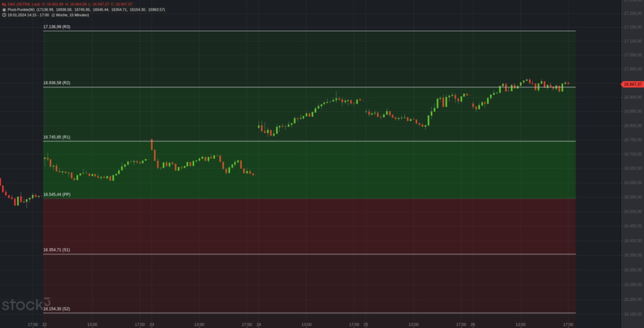Click day marker 23 on the time axis
This screenshot has width=644, height=328.
152,325
